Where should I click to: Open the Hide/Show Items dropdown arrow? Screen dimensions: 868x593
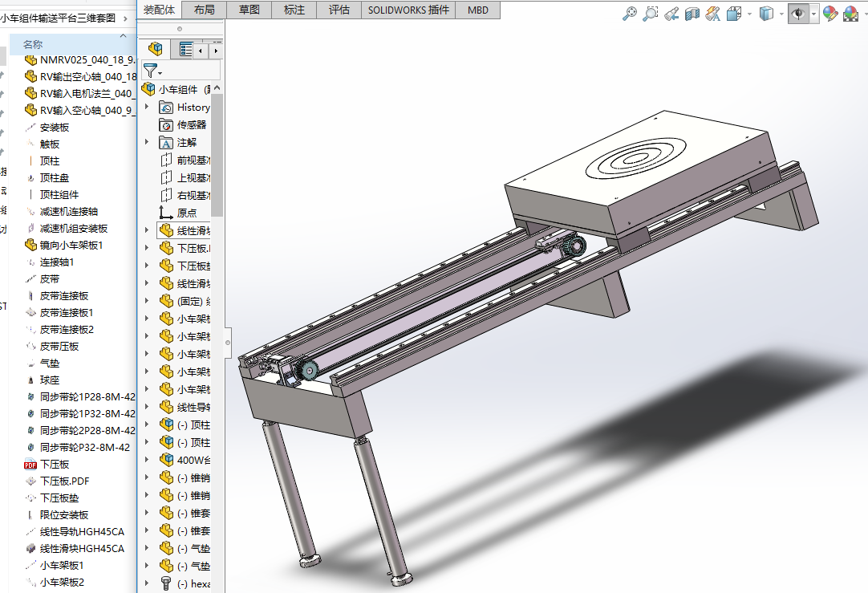point(814,14)
